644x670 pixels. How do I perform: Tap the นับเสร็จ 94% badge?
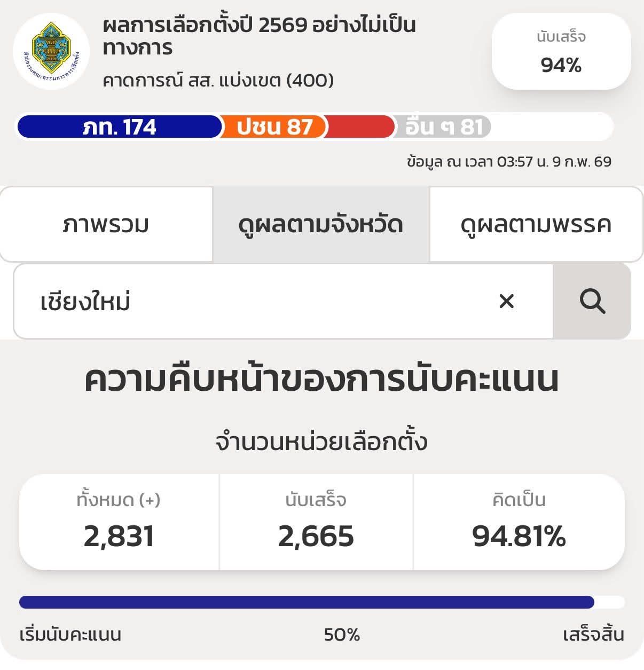click(561, 52)
